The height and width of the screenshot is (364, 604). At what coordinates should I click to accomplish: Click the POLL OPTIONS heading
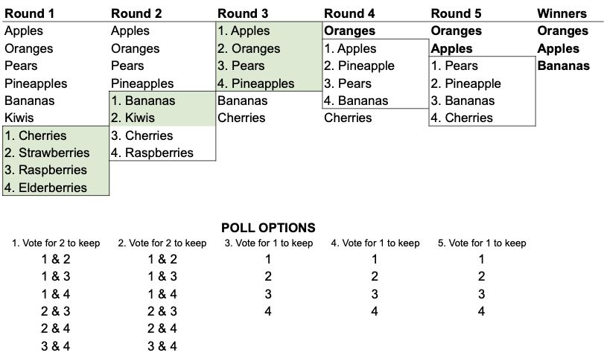(x=268, y=228)
